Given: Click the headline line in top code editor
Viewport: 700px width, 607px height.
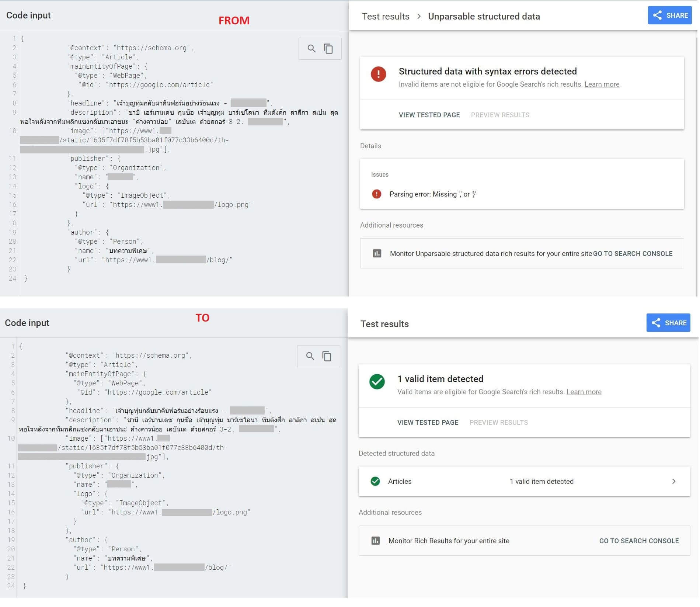Looking at the screenshot, I should click(x=170, y=103).
